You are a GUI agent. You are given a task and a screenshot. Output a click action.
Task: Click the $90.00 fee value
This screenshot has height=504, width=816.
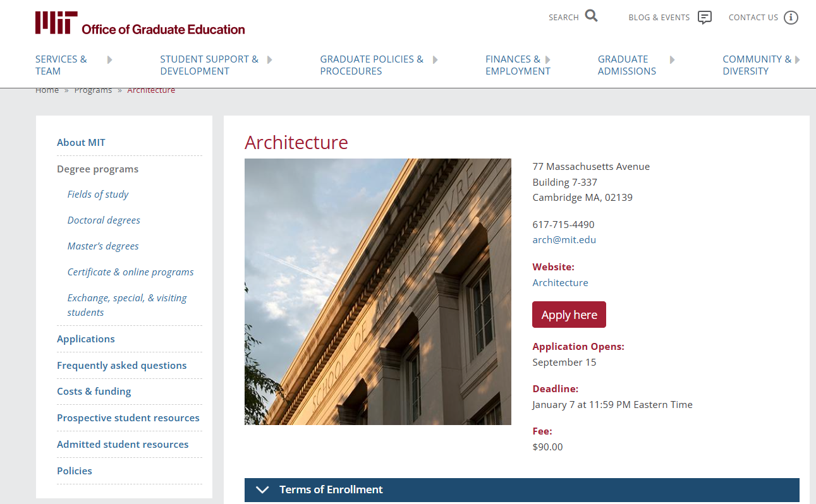pos(547,447)
